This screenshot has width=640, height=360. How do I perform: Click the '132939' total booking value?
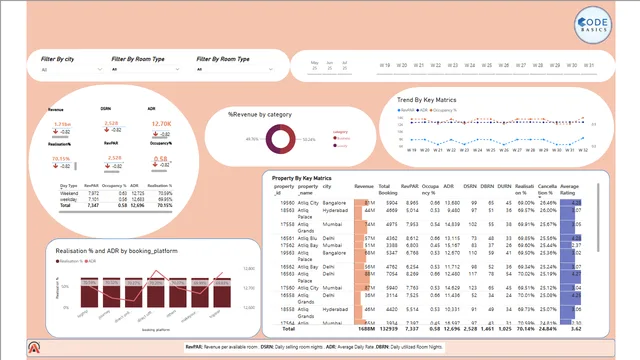point(388,329)
